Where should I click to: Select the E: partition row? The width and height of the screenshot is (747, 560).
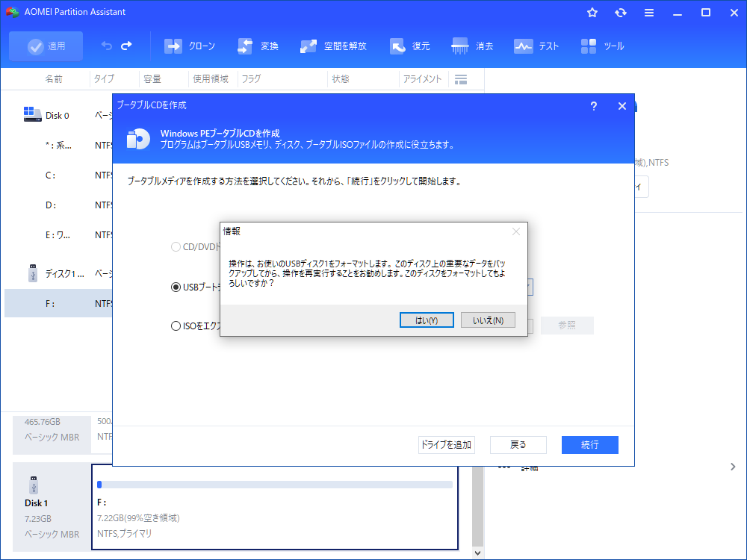coord(58,234)
